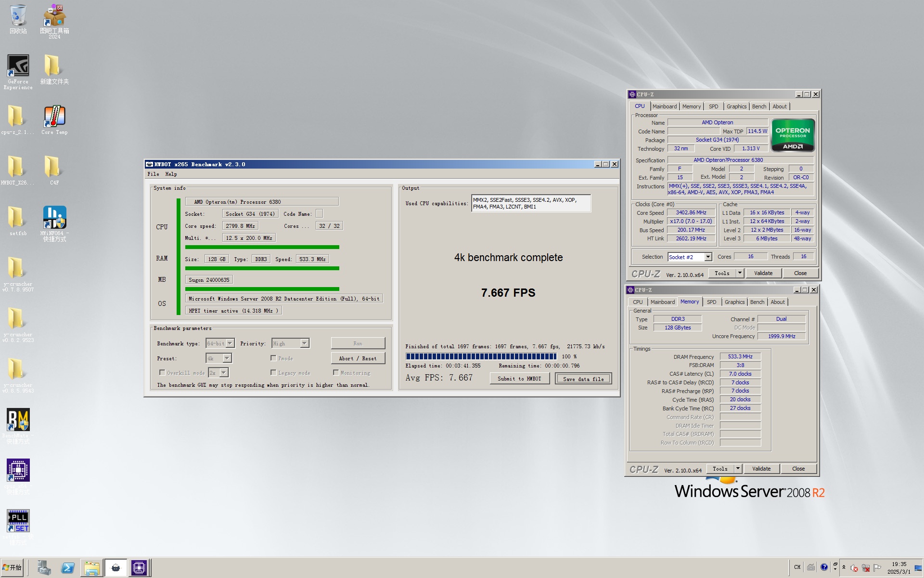Click Close button in lower CPU-Z window
The image size is (924, 578).
pos(798,469)
